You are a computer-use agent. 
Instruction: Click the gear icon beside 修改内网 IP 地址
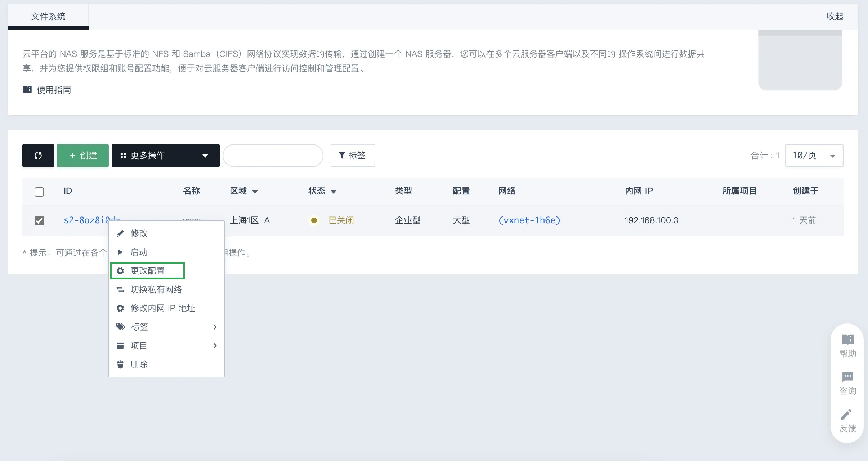click(120, 308)
